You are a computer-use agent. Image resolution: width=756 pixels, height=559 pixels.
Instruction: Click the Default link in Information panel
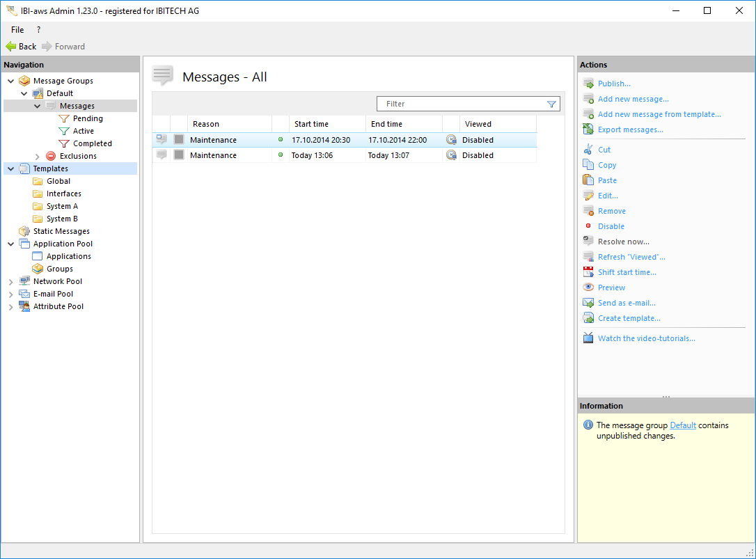[x=682, y=425]
